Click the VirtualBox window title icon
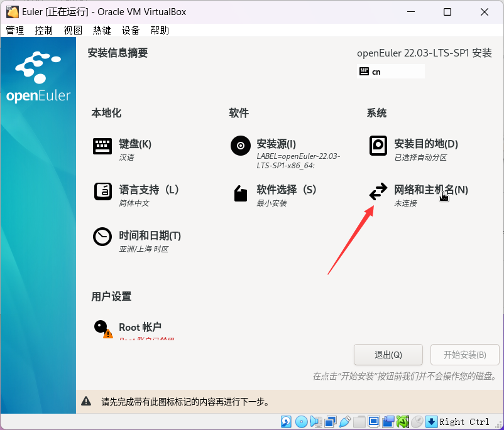The image size is (504, 430). [13, 12]
